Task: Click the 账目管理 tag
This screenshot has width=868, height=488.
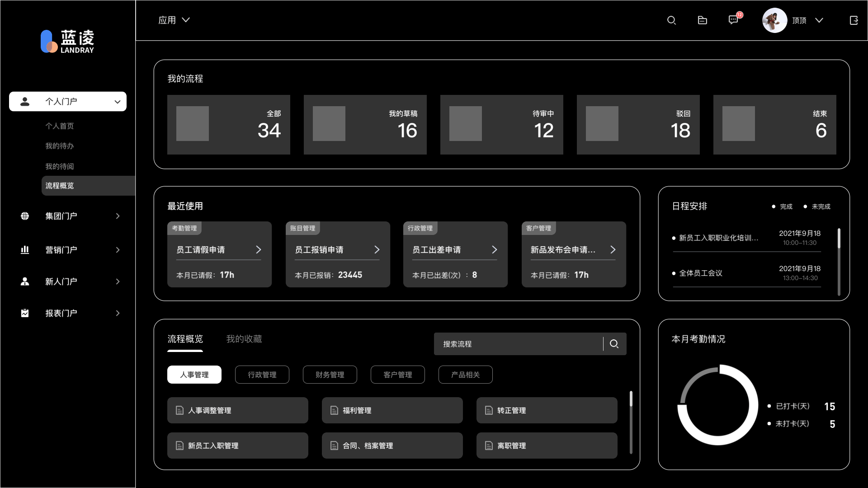Action: 303,228
